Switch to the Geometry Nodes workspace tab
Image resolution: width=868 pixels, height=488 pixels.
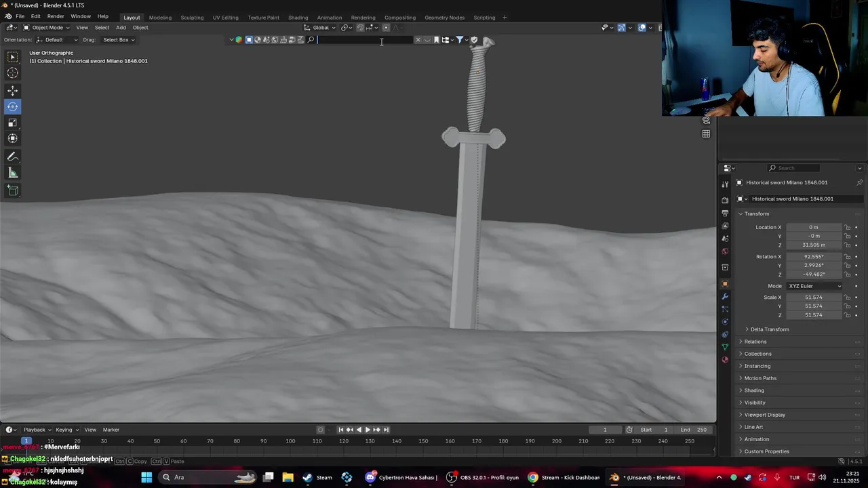click(444, 18)
